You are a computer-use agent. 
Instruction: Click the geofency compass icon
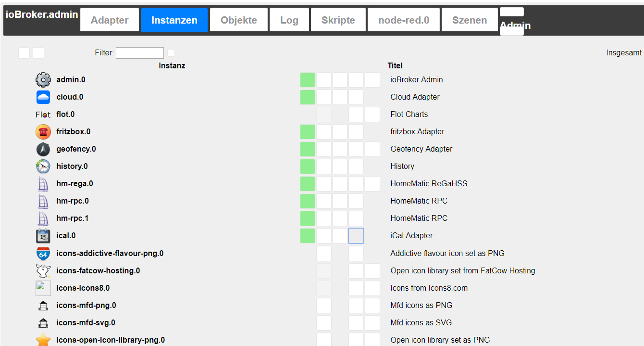coord(43,149)
